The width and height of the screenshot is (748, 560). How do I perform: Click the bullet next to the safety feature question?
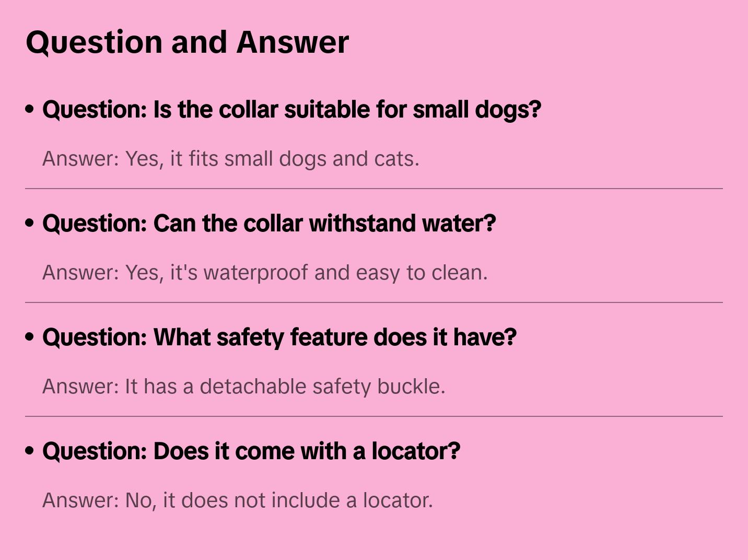30,337
